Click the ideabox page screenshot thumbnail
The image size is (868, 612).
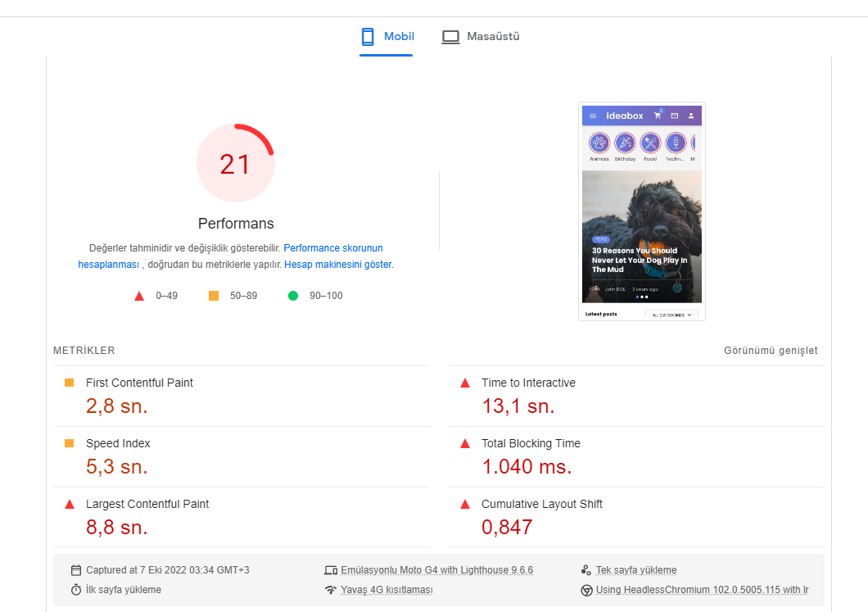tap(642, 211)
